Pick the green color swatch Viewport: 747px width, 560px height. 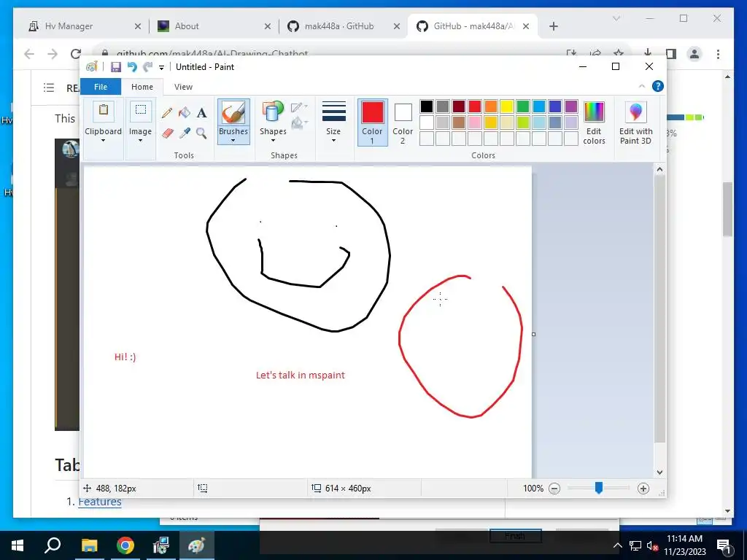tap(522, 106)
